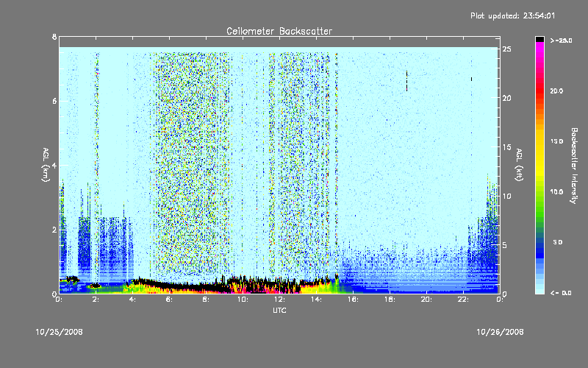Select the 'Plot updated: 23:54:01' timestamp

(x=512, y=15)
